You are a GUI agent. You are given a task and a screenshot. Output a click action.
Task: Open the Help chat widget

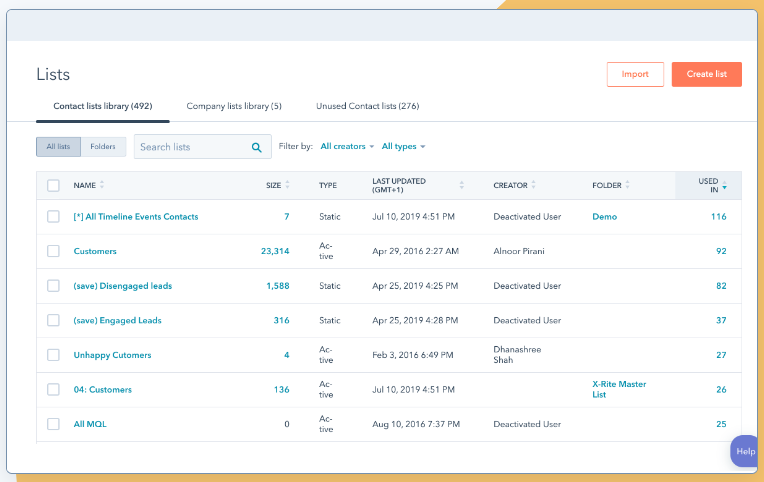click(x=745, y=451)
